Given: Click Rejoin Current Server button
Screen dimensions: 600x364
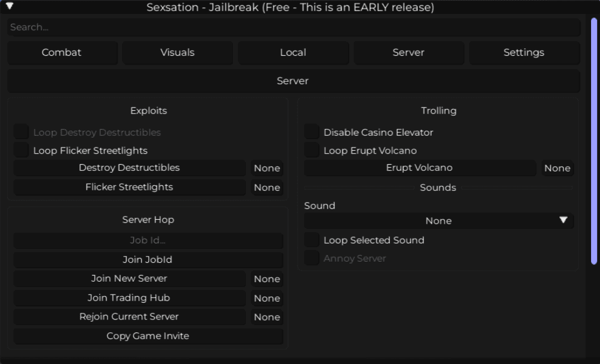Looking at the screenshot, I should [x=129, y=317].
